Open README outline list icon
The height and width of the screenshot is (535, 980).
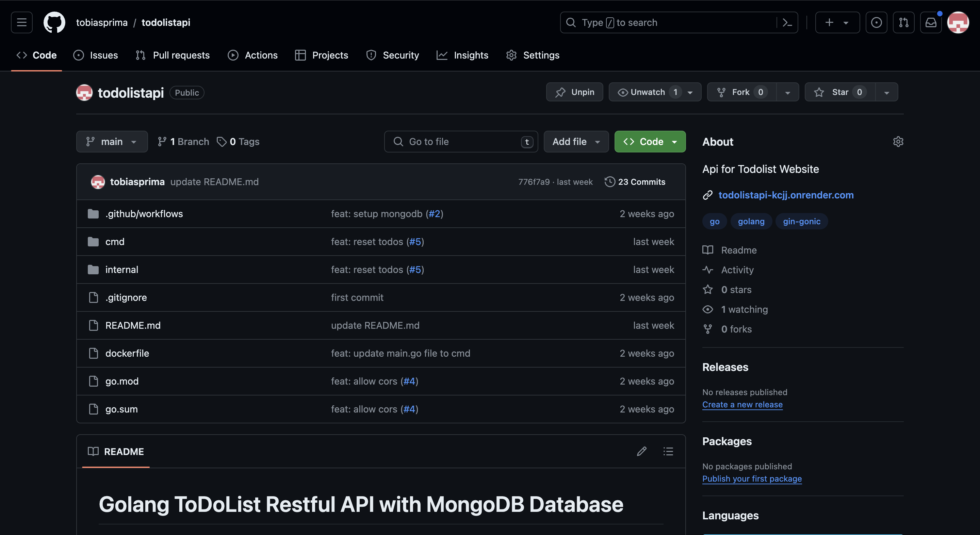(668, 451)
